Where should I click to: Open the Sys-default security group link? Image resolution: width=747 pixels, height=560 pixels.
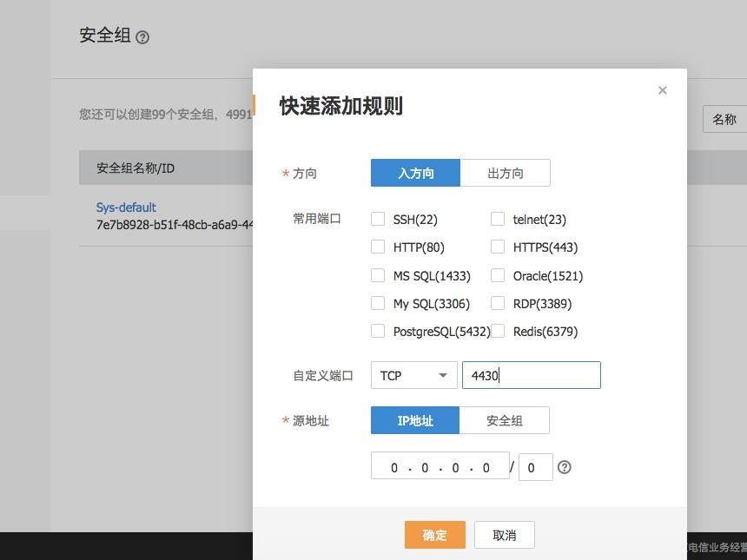(126, 208)
